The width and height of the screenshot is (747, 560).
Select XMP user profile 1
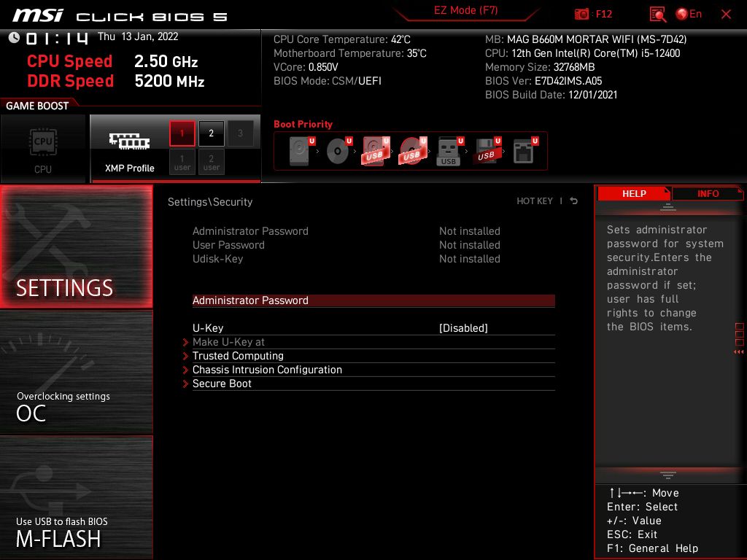pyautogui.click(x=182, y=162)
